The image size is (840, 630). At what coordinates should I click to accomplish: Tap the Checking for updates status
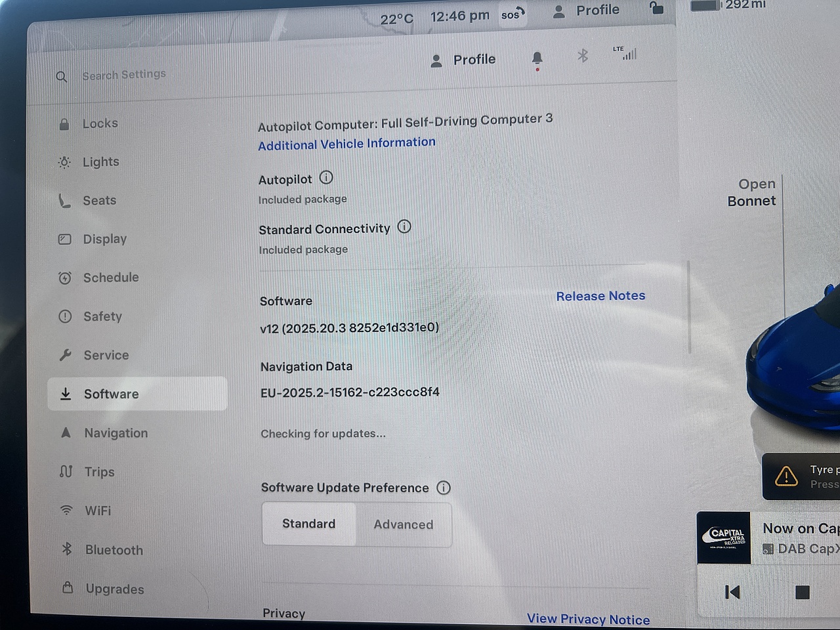click(323, 434)
